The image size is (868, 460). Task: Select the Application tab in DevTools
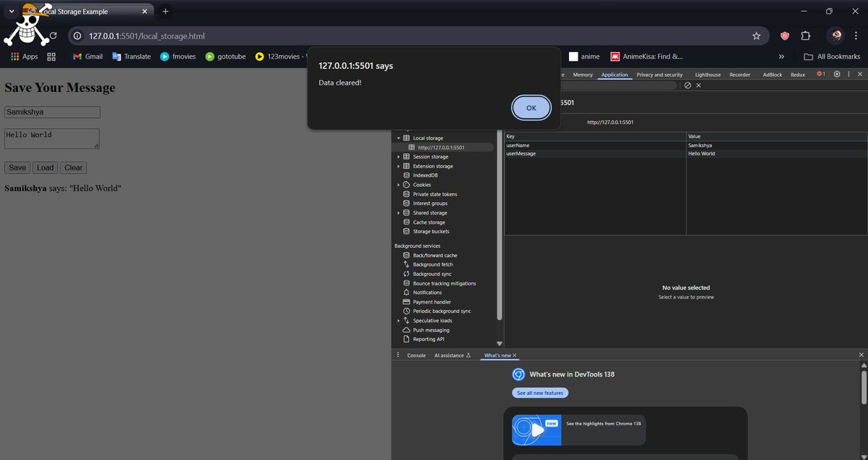[615, 75]
